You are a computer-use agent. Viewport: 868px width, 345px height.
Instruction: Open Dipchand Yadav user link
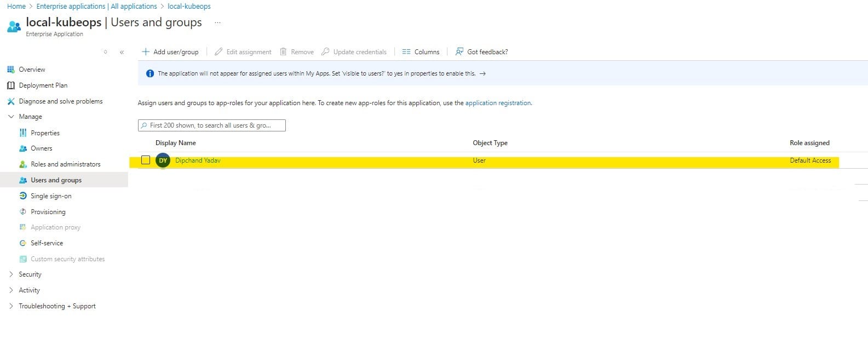198,160
